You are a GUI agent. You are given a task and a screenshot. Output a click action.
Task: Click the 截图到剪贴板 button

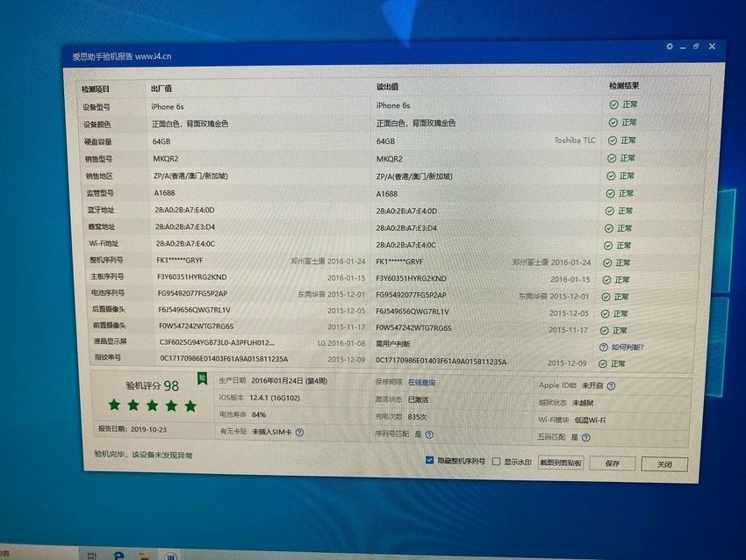[x=561, y=463]
